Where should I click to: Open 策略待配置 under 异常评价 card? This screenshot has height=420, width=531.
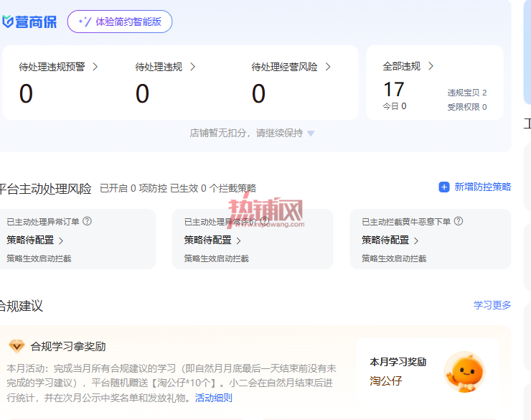click(x=212, y=240)
